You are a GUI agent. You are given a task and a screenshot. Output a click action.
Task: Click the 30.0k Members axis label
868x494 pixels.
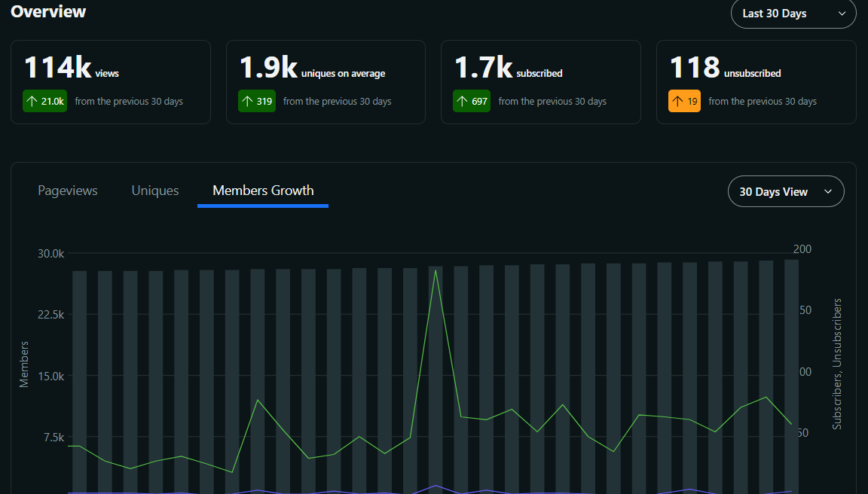click(51, 253)
